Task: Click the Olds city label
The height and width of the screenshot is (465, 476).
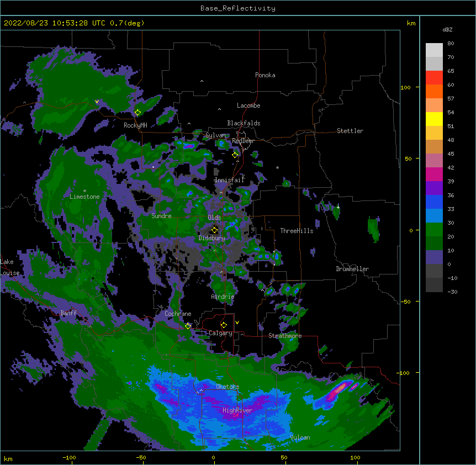Action: click(x=214, y=218)
